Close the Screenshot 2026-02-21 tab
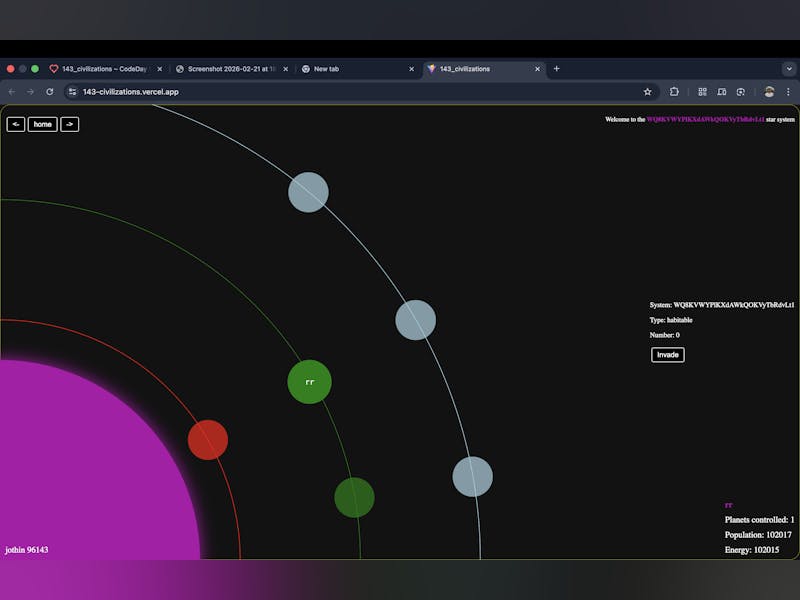This screenshot has width=800, height=600. [x=285, y=69]
